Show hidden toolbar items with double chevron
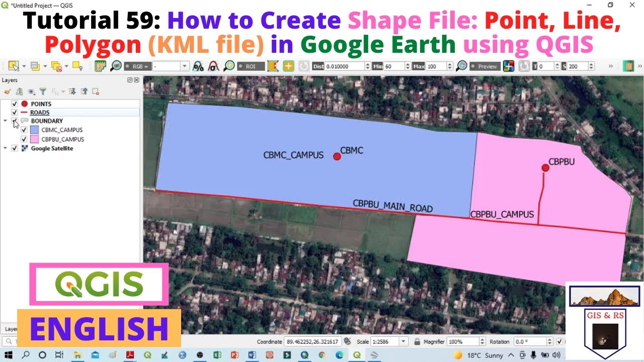This screenshot has width=644, height=362. pos(611,66)
